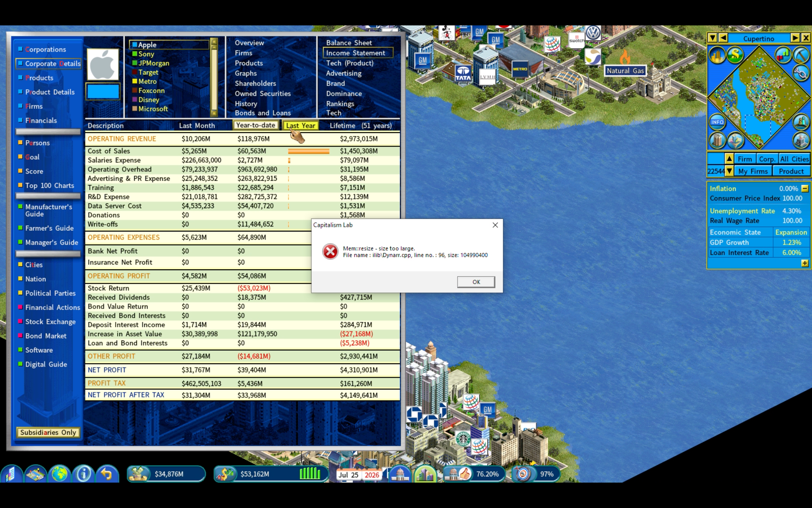This screenshot has height=508, width=812.
Task: Open the Bonds and Loans section
Action: 263,113
